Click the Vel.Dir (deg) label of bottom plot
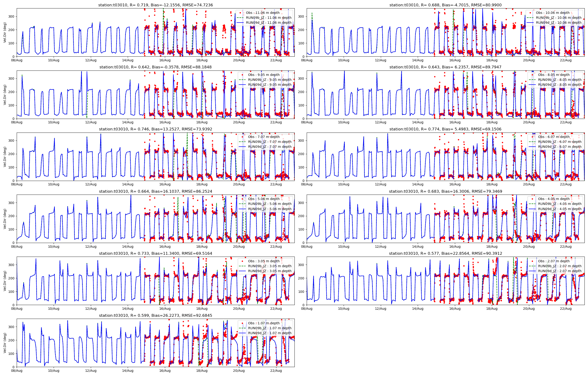 [x=5, y=343]
